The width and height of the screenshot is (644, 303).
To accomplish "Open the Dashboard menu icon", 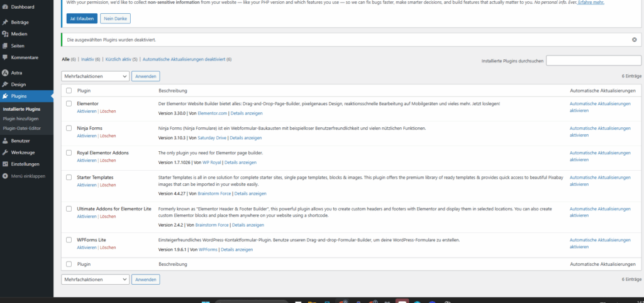I will pyautogui.click(x=5, y=7).
